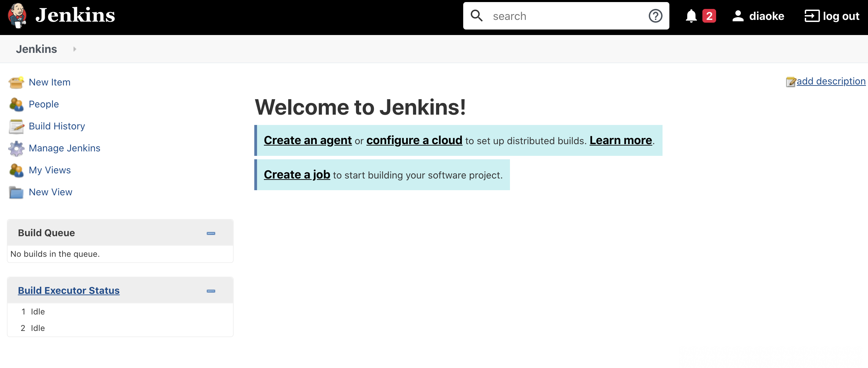This screenshot has height=368, width=868.
Task: Click the Jenkins title text in header
Action: [x=75, y=15]
